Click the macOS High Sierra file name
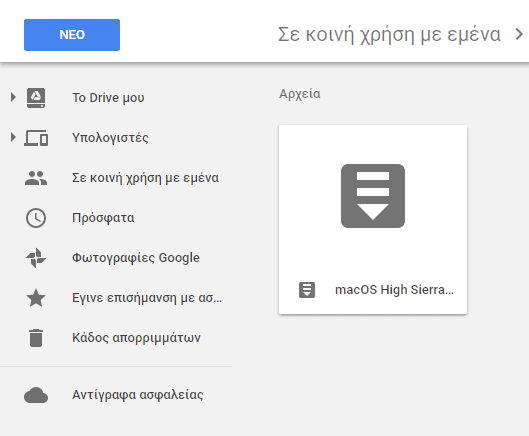The width and height of the screenshot is (529, 436). (394, 290)
